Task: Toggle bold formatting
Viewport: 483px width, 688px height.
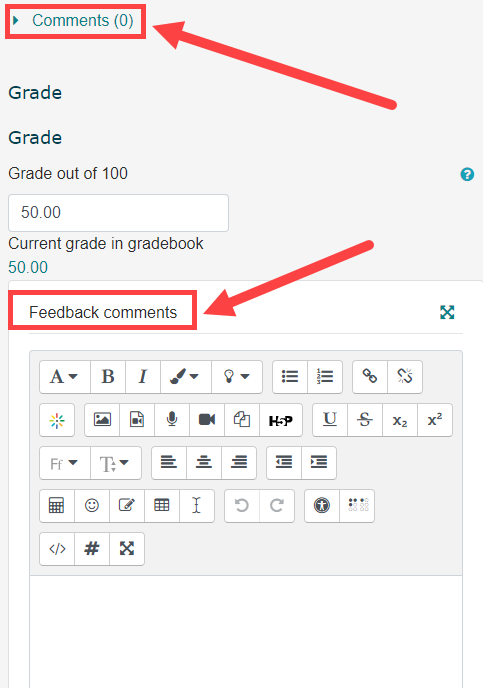Action: (x=108, y=377)
